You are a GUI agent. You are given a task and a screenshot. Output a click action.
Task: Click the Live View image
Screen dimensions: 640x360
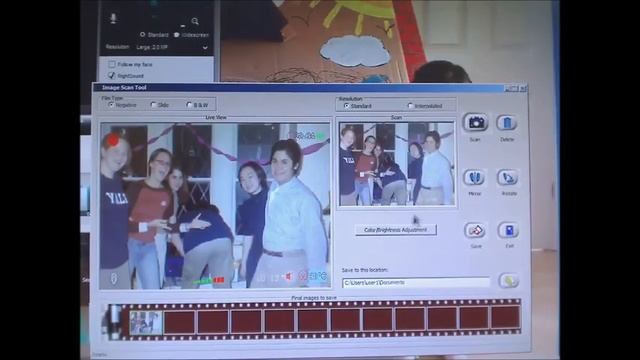(215, 206)
